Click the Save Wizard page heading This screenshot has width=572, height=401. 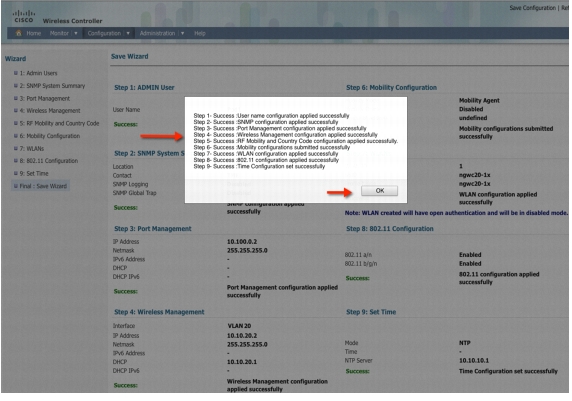pos(130,56)
